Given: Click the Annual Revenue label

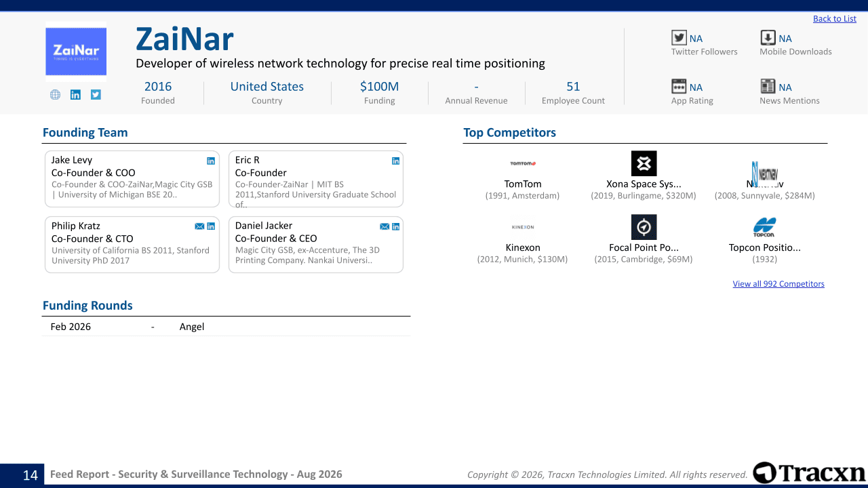Looking at the screenshot, I should pos(477,101).
